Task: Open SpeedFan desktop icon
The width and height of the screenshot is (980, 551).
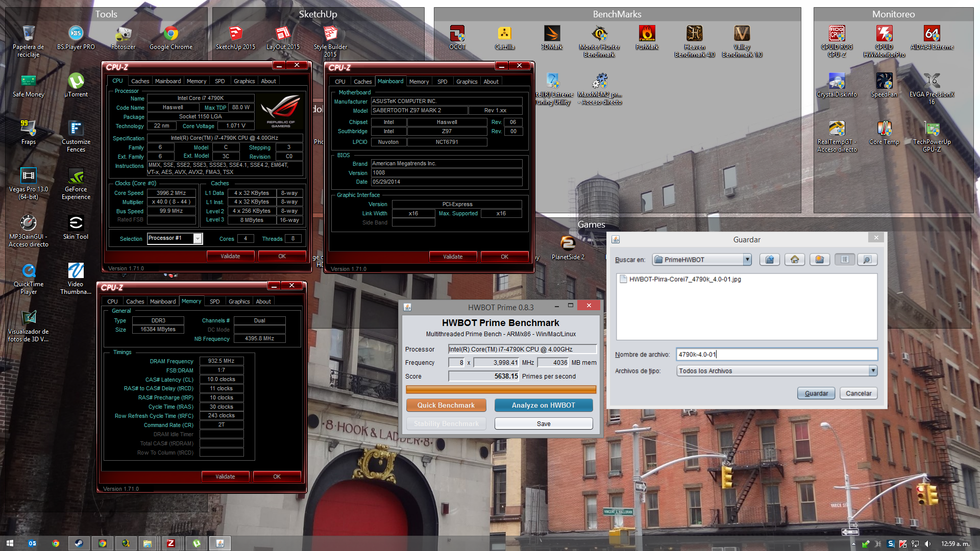Action: pyautogui.click(x=884, y=86)
